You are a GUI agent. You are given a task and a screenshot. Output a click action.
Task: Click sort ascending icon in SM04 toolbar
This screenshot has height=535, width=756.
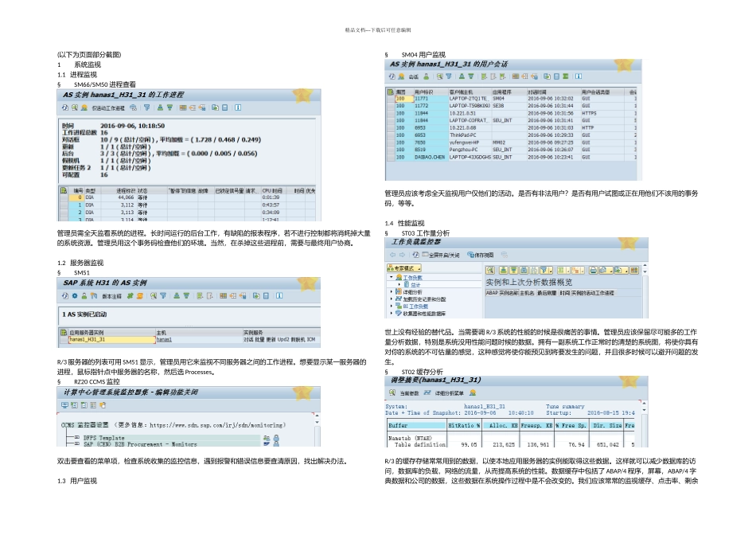(462, 76)
